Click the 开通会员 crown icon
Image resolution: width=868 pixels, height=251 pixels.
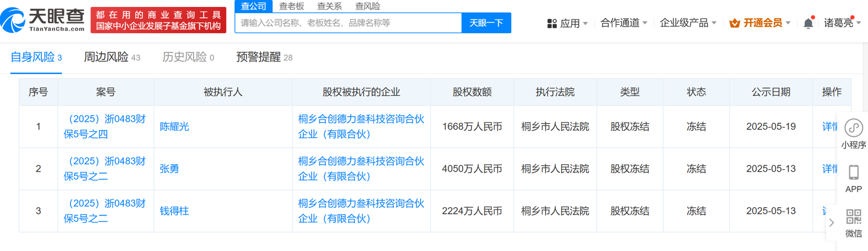point(734,23)
